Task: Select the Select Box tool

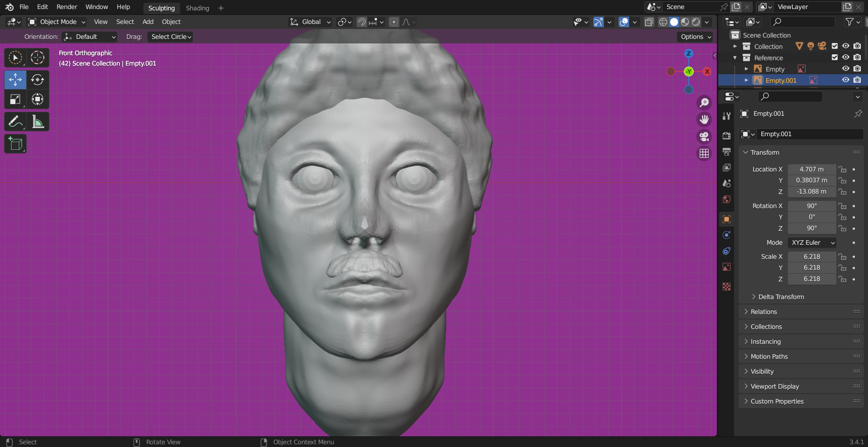Action: point(15,57)
